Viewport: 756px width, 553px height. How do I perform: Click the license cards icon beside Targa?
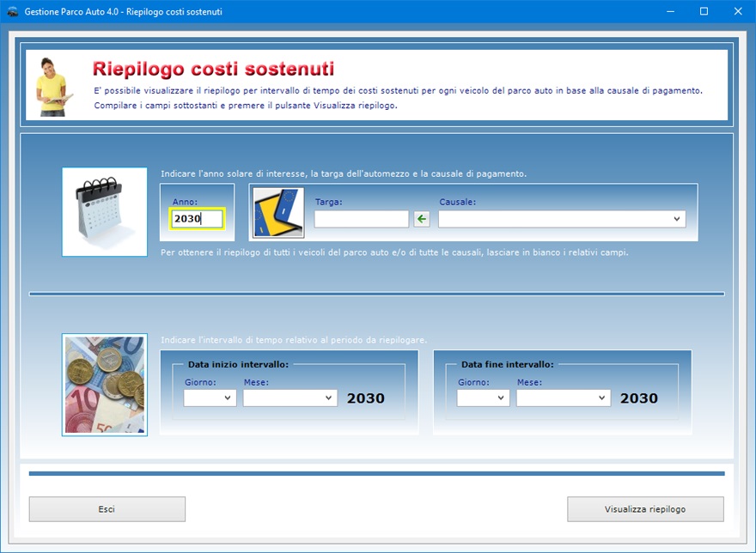pyautogui.click(x=278, y=213)
